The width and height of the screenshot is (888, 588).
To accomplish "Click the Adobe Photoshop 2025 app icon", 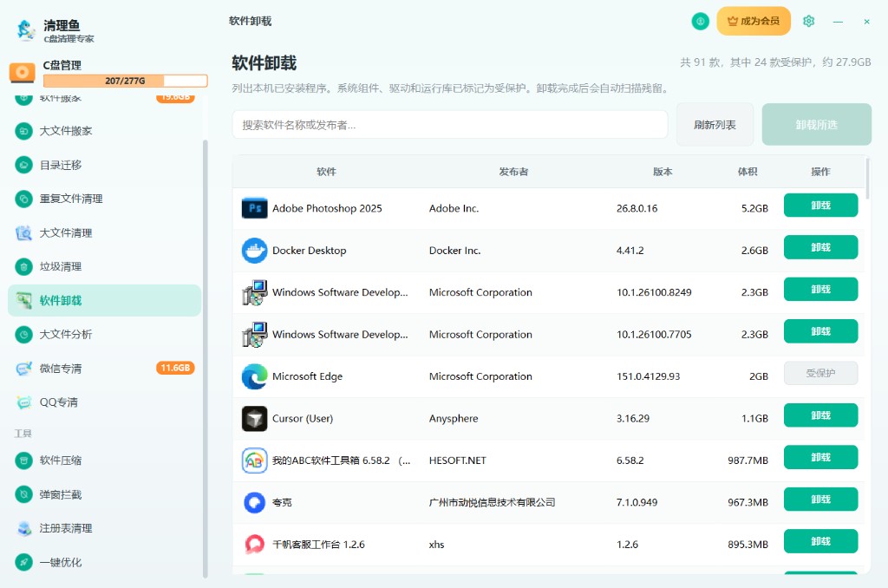I will tap(254, 208).
